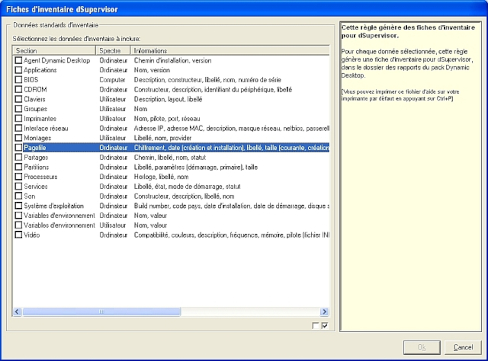Sort by the Informations column header
Image resolution: width=488 pixels, height=361 pixels.
pyautogui.click(x=230, y=51)
